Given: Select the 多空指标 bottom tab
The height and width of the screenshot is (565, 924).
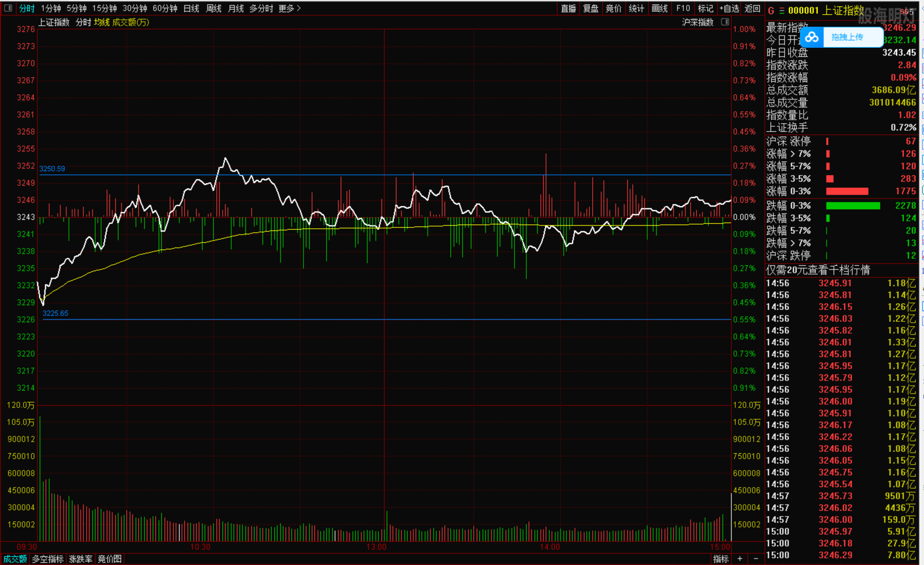Looking at the screenshot, I should click(x=48, y=559).
